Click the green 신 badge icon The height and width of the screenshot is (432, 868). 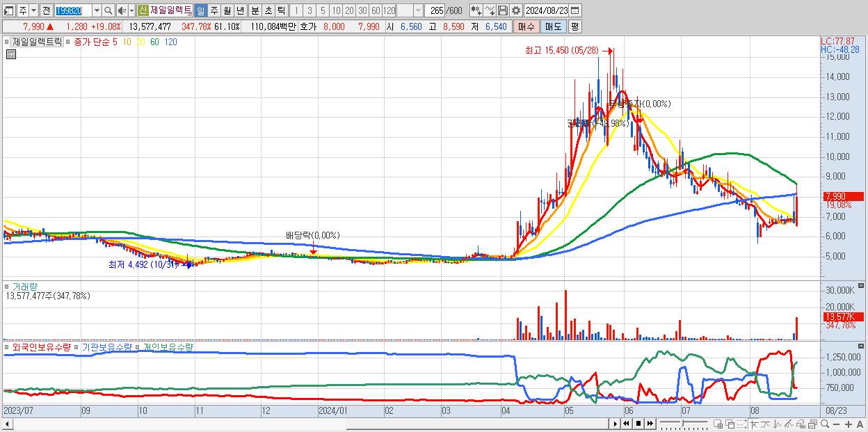143,10
